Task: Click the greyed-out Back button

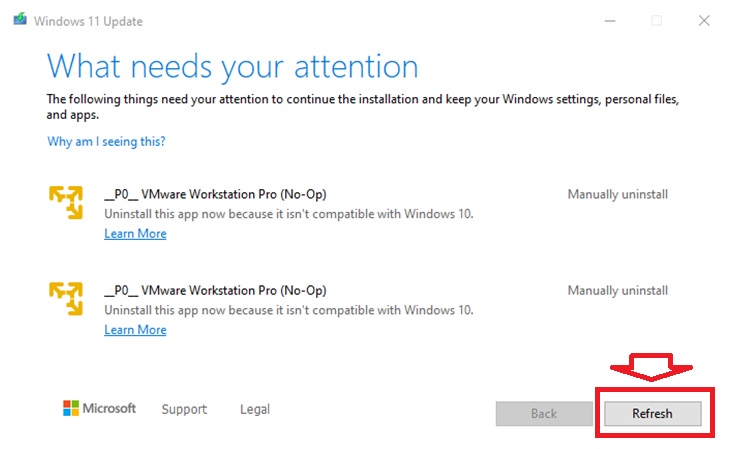Action: coord(544,414)
